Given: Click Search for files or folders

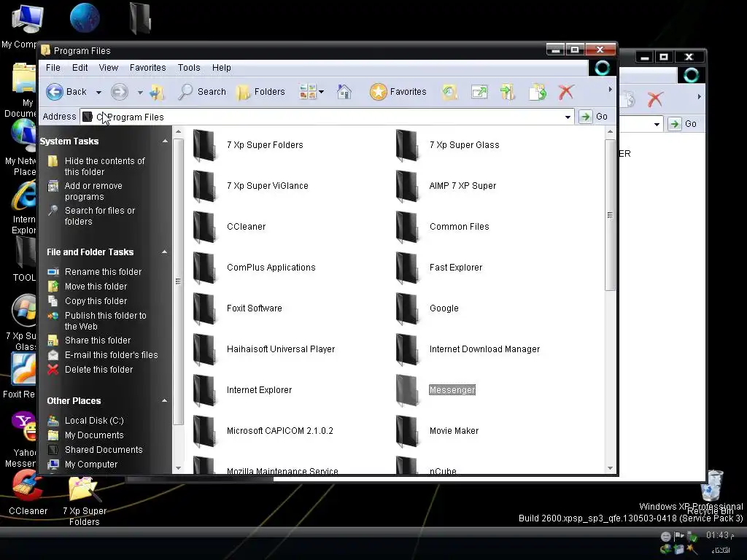Looking at the screenshot, I should pos(99,216).
